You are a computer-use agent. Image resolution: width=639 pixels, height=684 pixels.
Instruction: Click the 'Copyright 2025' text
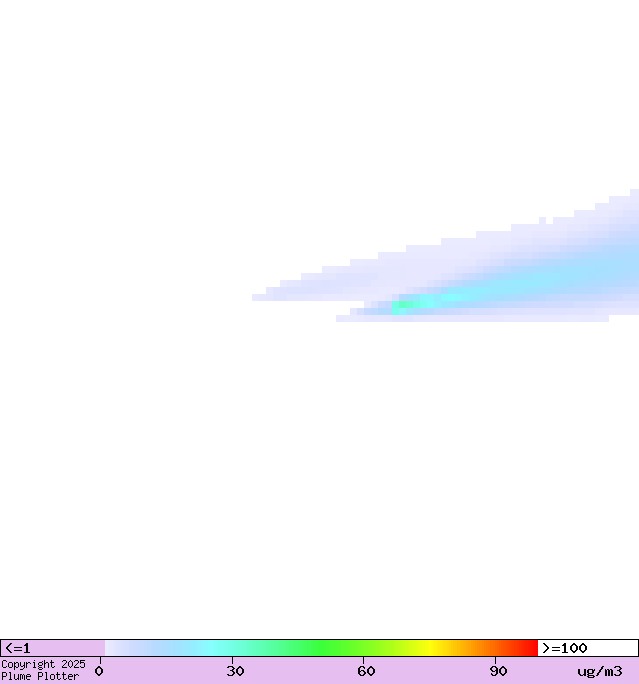tap(43, 664)
